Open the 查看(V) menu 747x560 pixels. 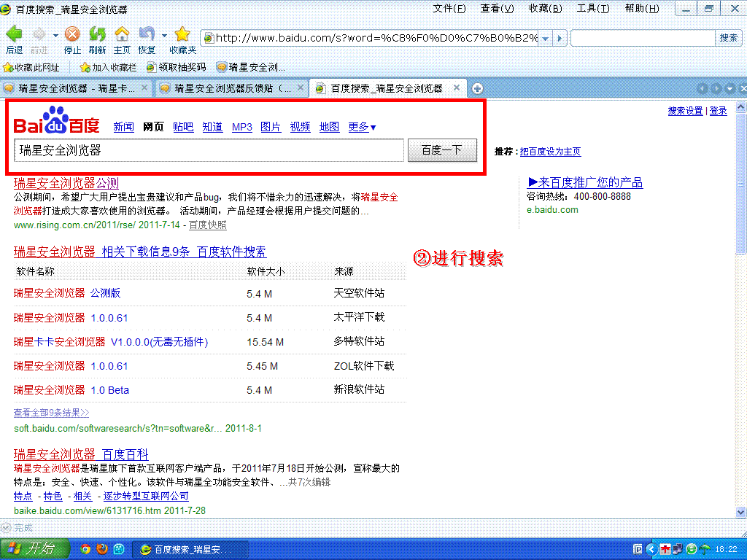point(498,9)
